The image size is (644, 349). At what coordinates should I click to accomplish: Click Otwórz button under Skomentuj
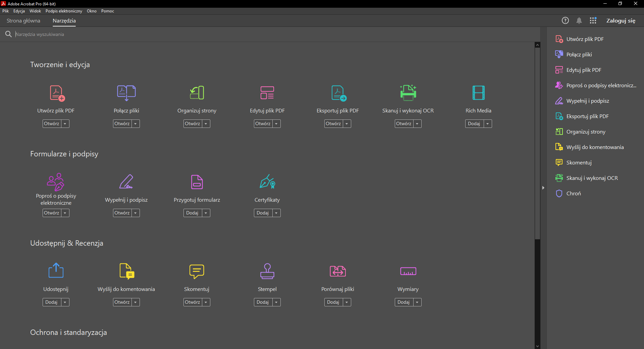(193, 302)
